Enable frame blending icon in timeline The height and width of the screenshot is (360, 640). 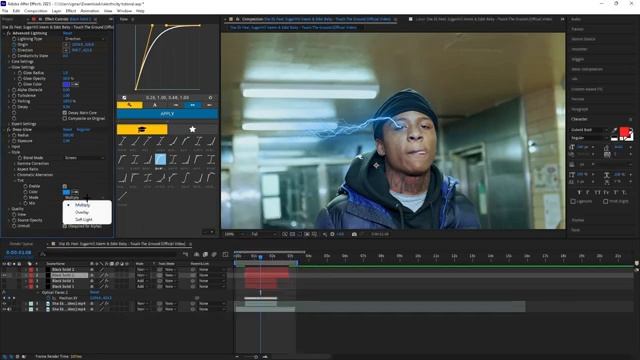click(x=205, y=254)
